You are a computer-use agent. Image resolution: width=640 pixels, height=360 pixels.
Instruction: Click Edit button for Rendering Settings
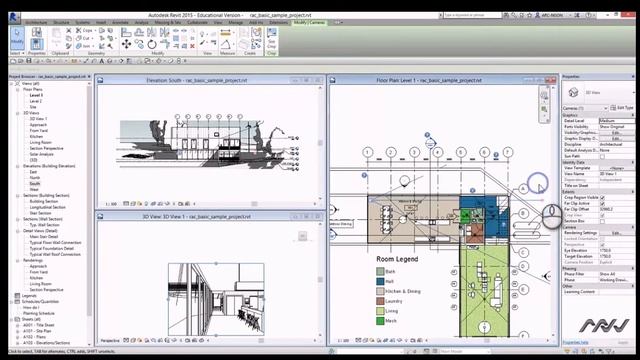pyautogui.click(x=616, y=233)
